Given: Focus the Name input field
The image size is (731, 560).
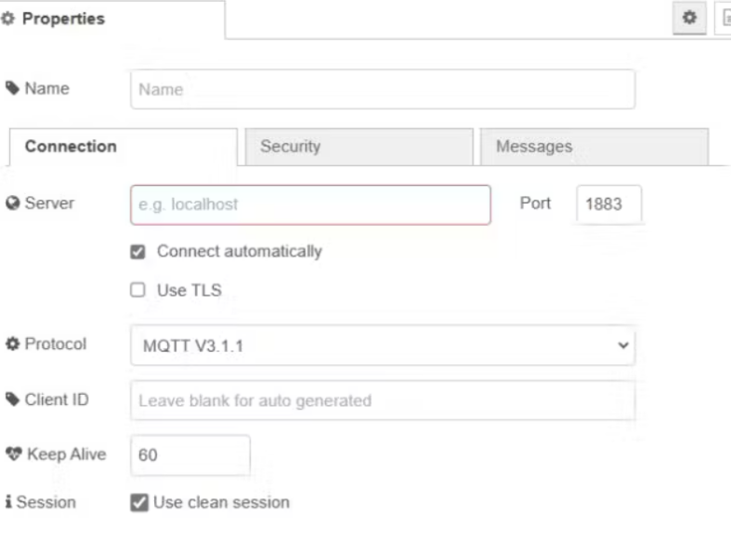Looking at the screenshot, I should 383,90.
